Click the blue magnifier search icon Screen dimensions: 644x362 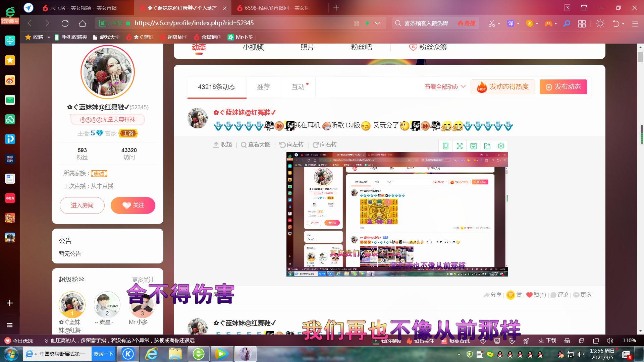(567, 23)
